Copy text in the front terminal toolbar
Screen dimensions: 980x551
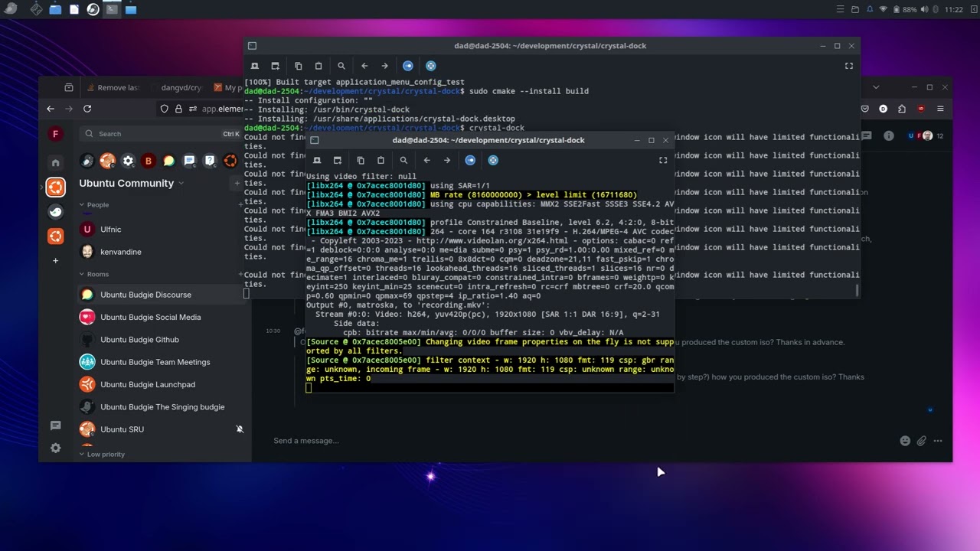coord(361,160)
